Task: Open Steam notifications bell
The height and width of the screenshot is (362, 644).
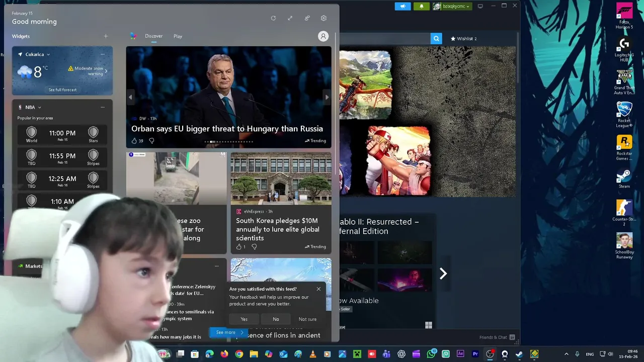Action: (x=422, y=6)
